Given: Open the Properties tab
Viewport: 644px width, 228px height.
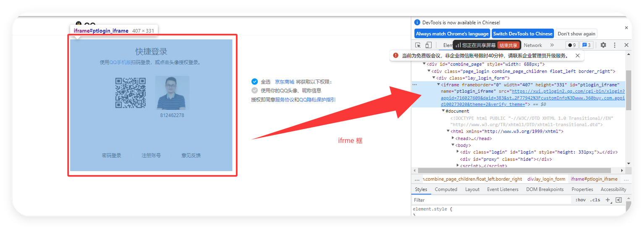Looking at the screenshot, I should click(x=582, y=189).
